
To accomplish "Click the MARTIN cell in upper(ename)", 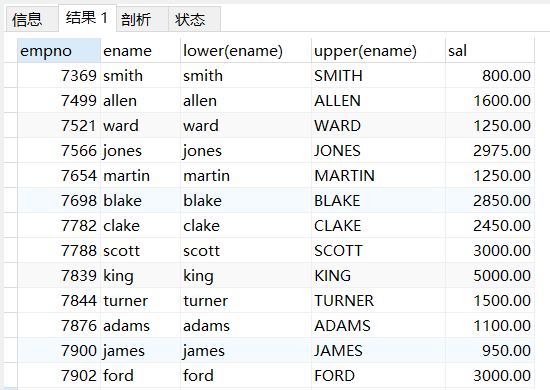I will click(378, 176).
